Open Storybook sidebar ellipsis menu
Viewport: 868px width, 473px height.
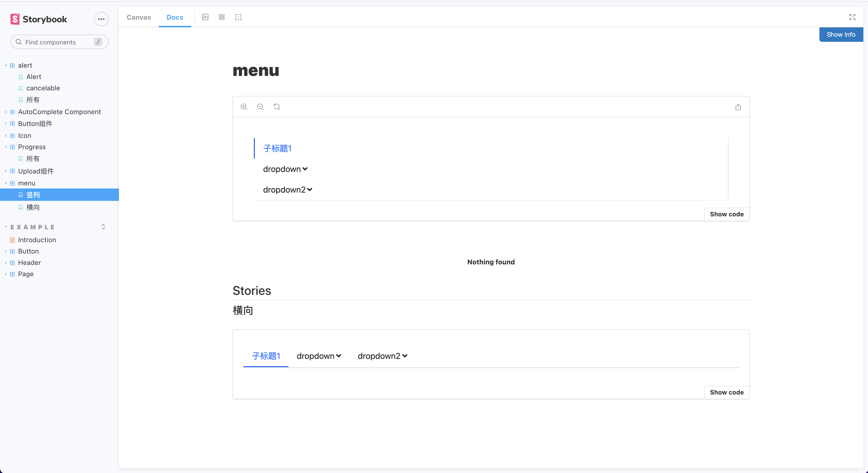101,19
